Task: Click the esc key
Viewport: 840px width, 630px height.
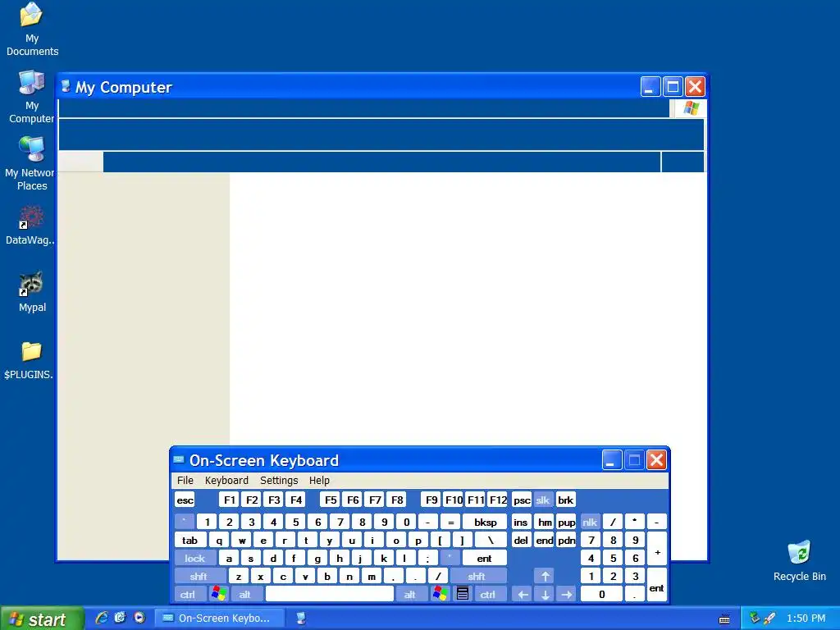Action: tap(185, 500)
